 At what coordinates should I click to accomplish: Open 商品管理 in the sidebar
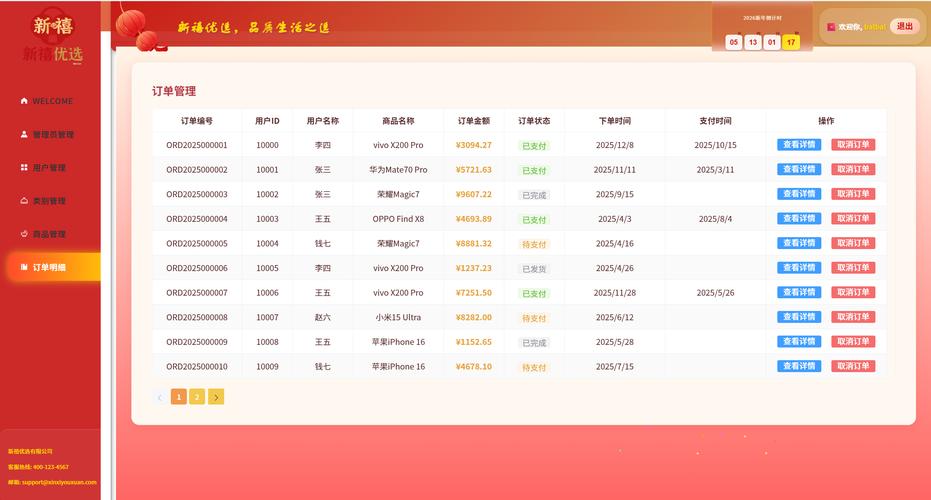pos(50,234)
